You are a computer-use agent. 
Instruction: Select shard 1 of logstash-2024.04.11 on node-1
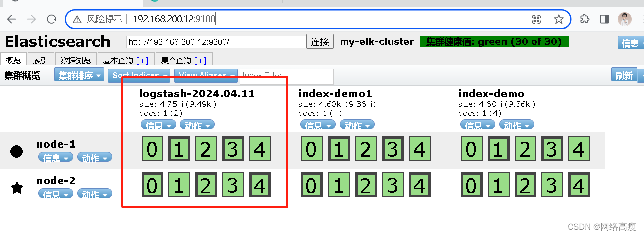(179, 149)
